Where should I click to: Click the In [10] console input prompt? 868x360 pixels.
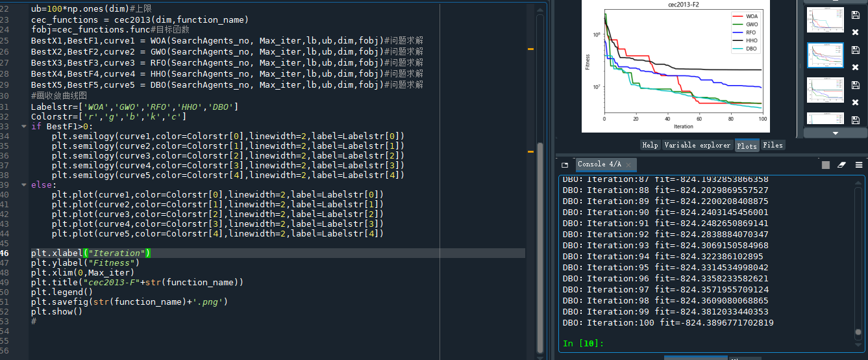[x=582, y=343]
